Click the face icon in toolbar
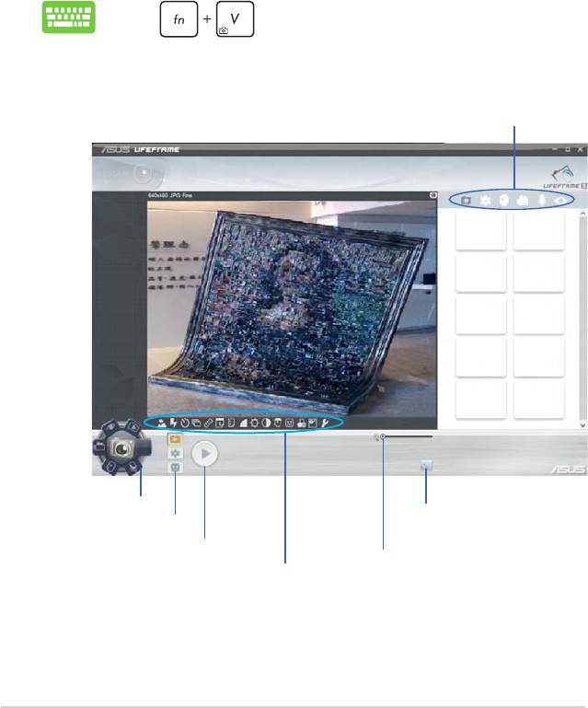The height and width of the screenshot is (708, 588). coord(290,424)
